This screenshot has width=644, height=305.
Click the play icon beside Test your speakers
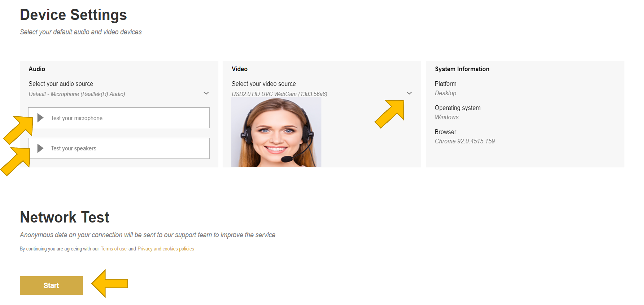tap(40, 148)
